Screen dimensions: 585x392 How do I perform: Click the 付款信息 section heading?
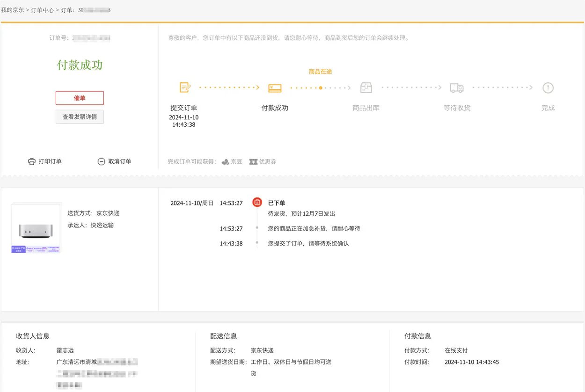(418, 336)
